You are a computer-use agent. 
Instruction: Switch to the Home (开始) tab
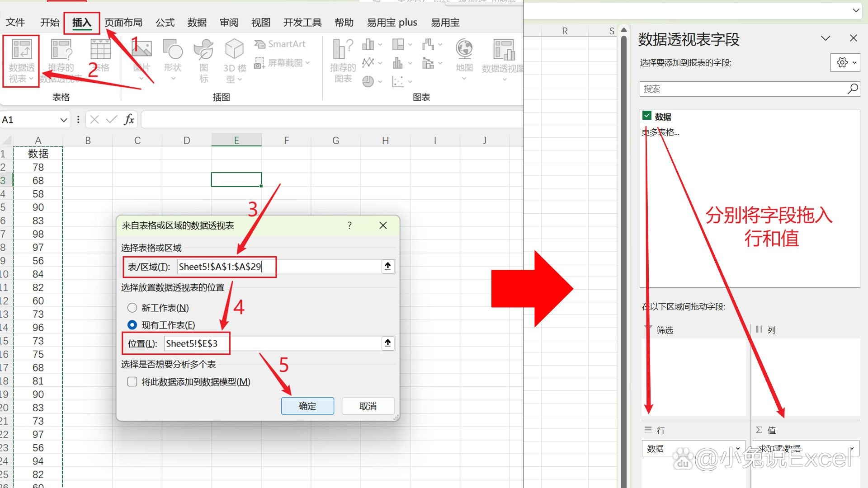click(50, 22)
